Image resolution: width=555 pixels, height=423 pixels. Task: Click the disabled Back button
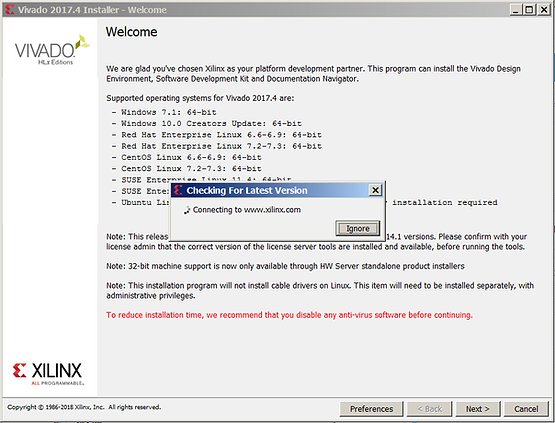[429, 409]
